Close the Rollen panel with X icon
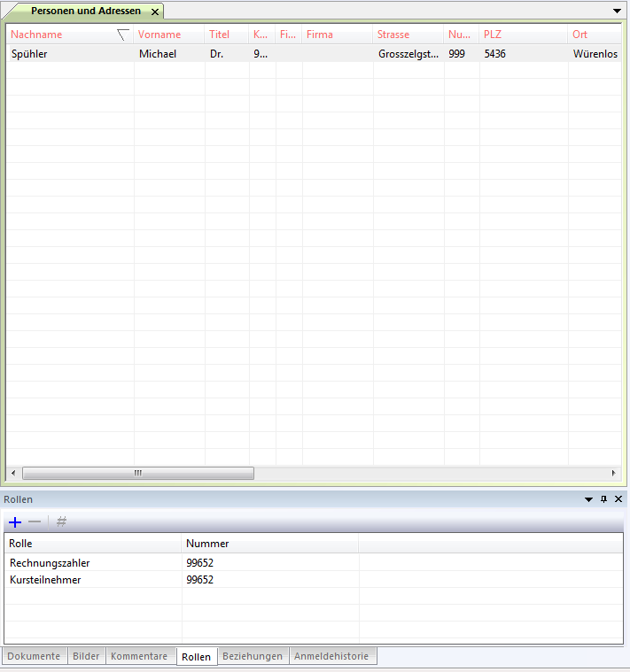The height and width of the screenshot is (672, 630). pyautogui.click(x=618, y=499)
